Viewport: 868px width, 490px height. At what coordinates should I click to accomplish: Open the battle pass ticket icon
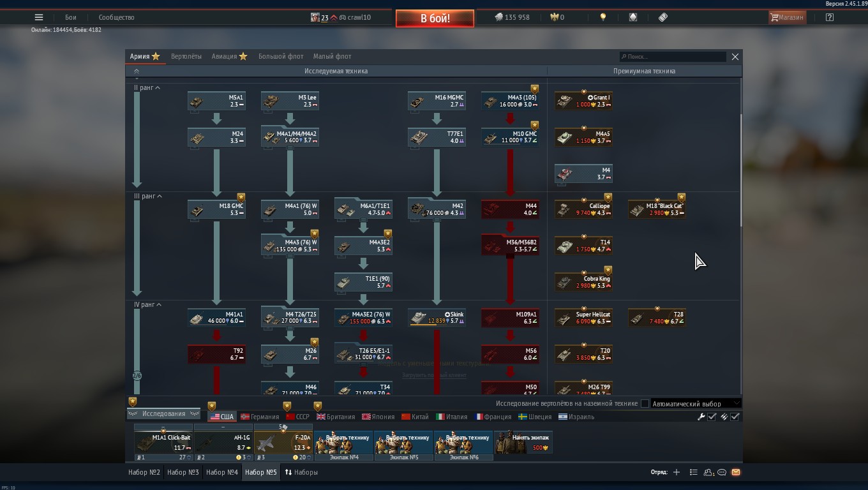(x=663, y=17)
